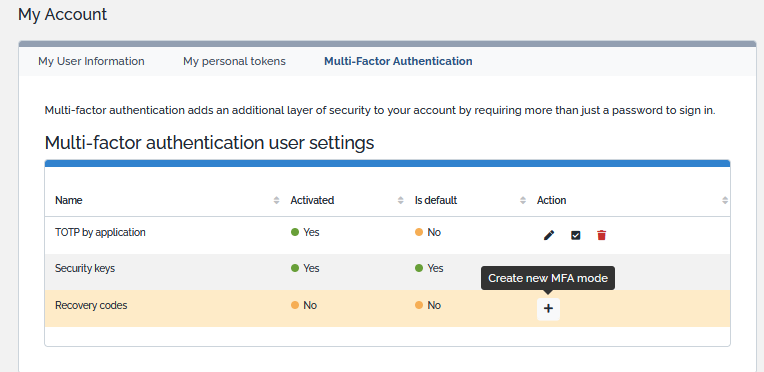Click the Create new MFA mode tooltip
Image resolution: width=764 pixels, height=372 pixels.
[x=548, y=278]
